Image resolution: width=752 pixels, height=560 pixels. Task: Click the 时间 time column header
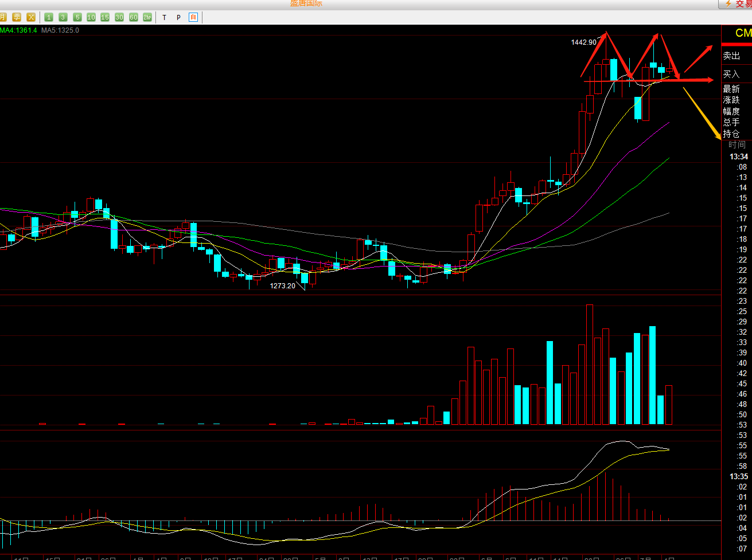[737, 144]
